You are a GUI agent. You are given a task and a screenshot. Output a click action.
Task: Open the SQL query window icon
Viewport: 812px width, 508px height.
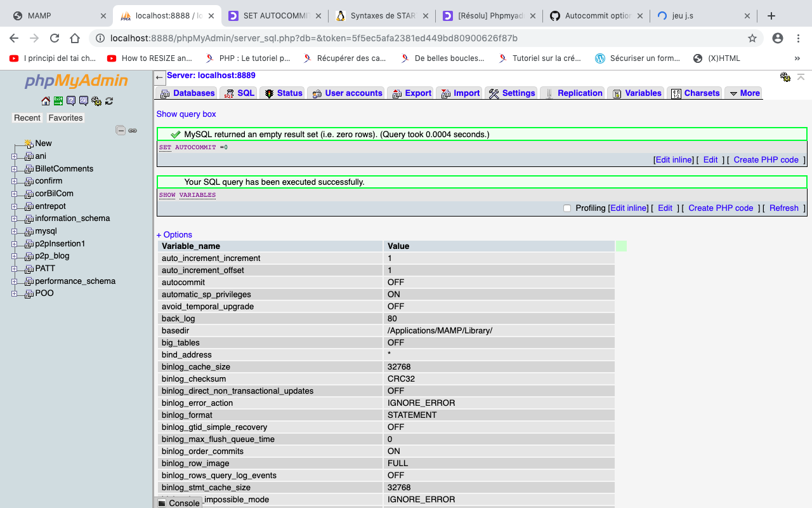(x=84, y=100)
